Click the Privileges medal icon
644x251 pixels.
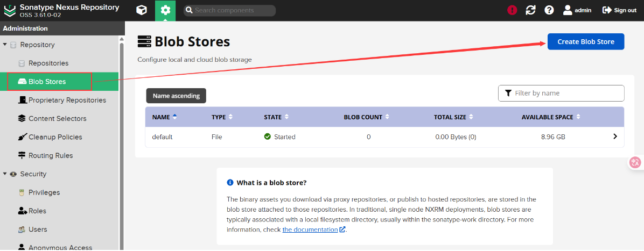click(x=22, y=192)
